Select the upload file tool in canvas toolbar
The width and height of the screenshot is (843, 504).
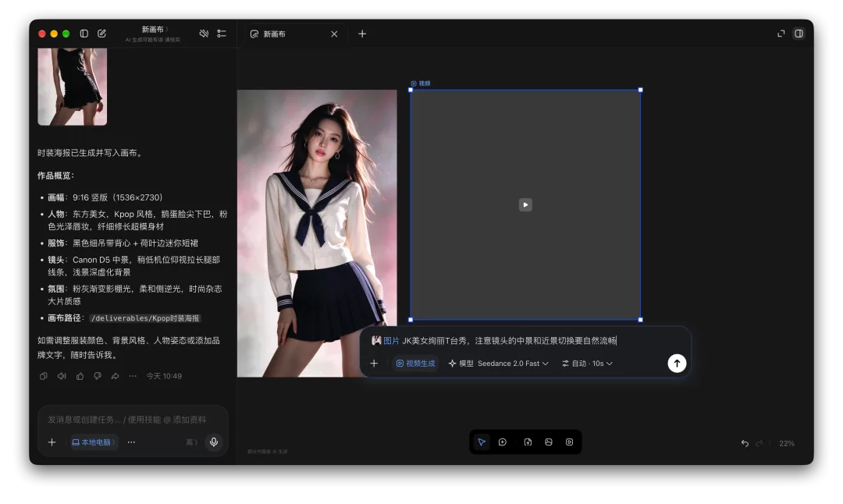528,442
